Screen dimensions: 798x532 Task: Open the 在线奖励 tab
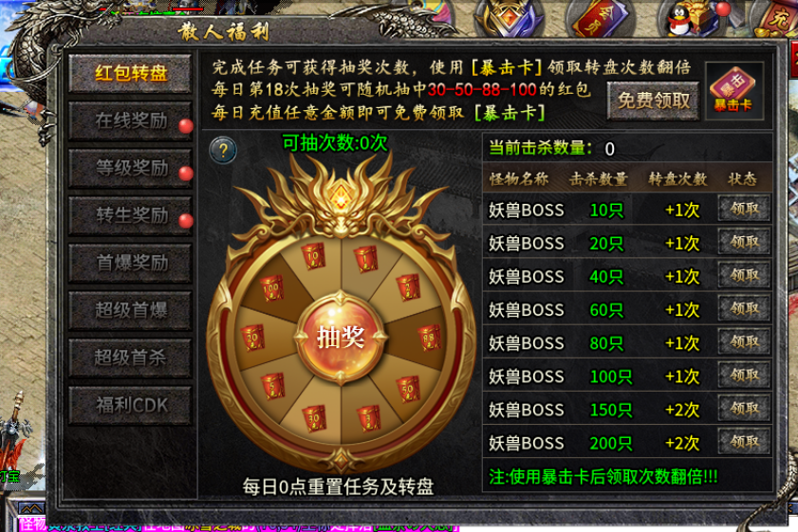[130, 120]
